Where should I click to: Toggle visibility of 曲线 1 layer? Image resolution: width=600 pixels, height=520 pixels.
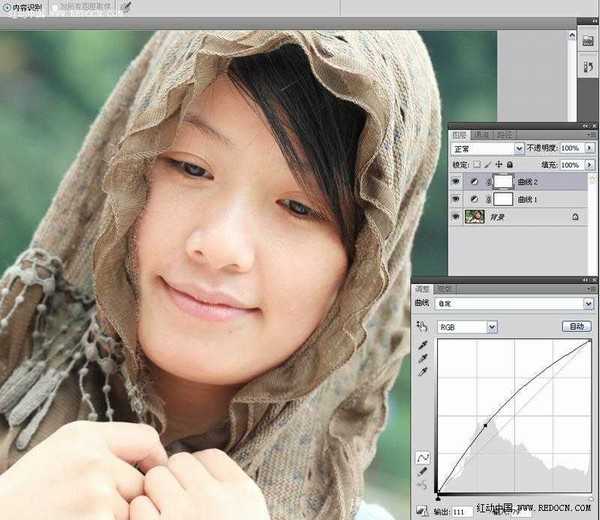click(x=456, y=199)
